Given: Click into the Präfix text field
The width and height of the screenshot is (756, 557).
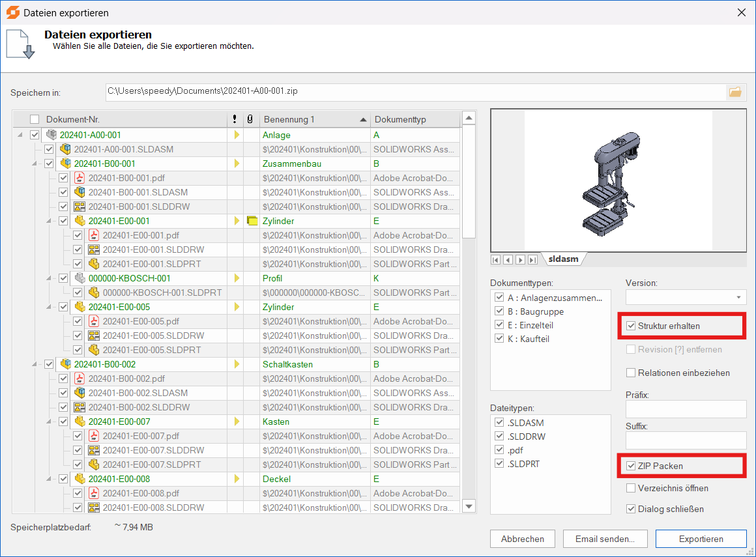Looking at the screenshot, I should 686,409.
